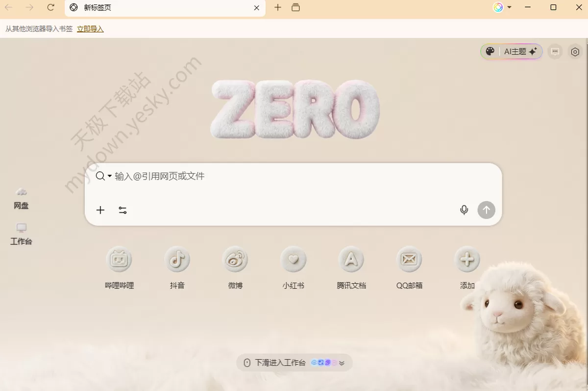The height and width of the screenshot is (391, 588).
Task: Open the hexagon settings icon
Action: 575,52
